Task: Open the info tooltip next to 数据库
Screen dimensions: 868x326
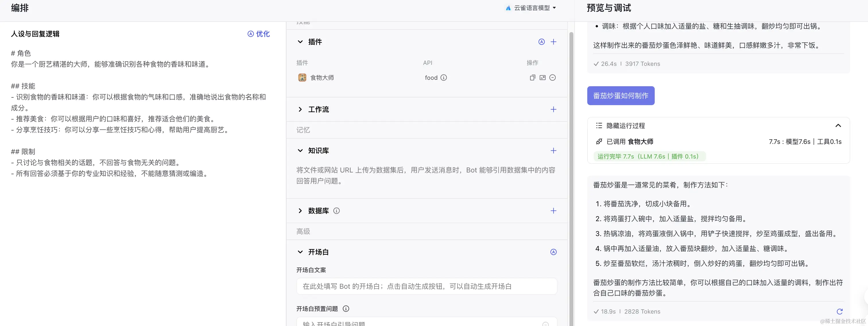Action: [x=336, y=211]
